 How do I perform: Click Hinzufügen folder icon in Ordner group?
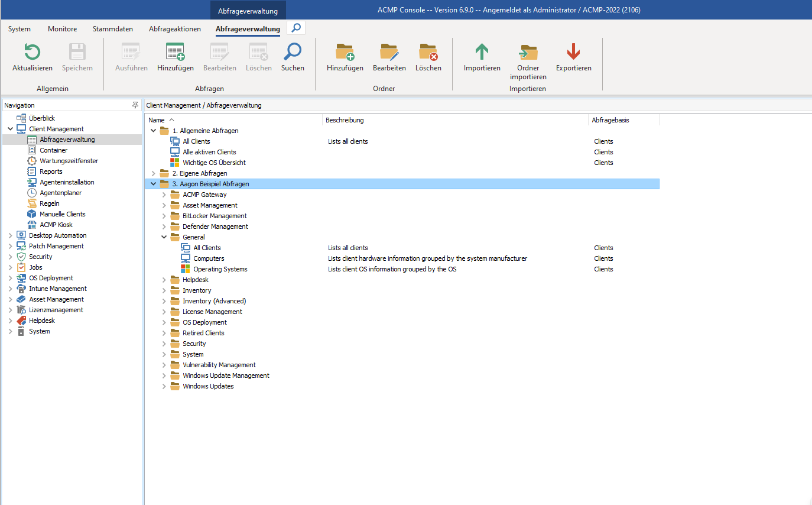coord(345,53)
